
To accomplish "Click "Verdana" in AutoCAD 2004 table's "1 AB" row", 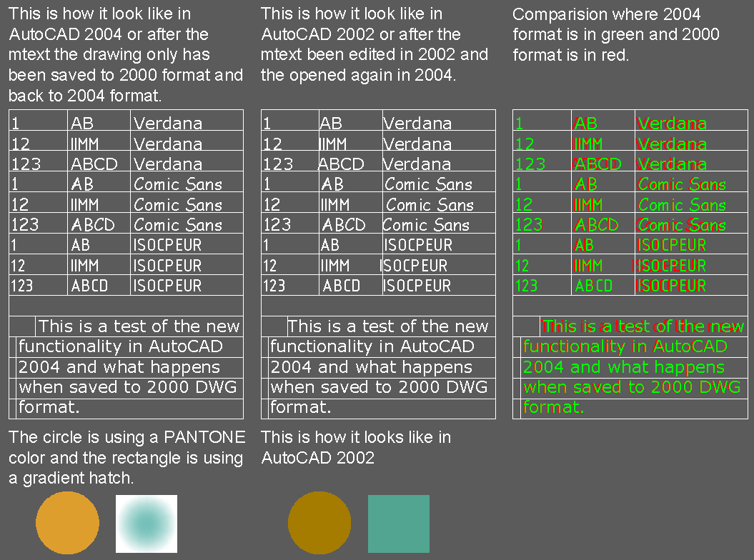I will click(168, 124).
